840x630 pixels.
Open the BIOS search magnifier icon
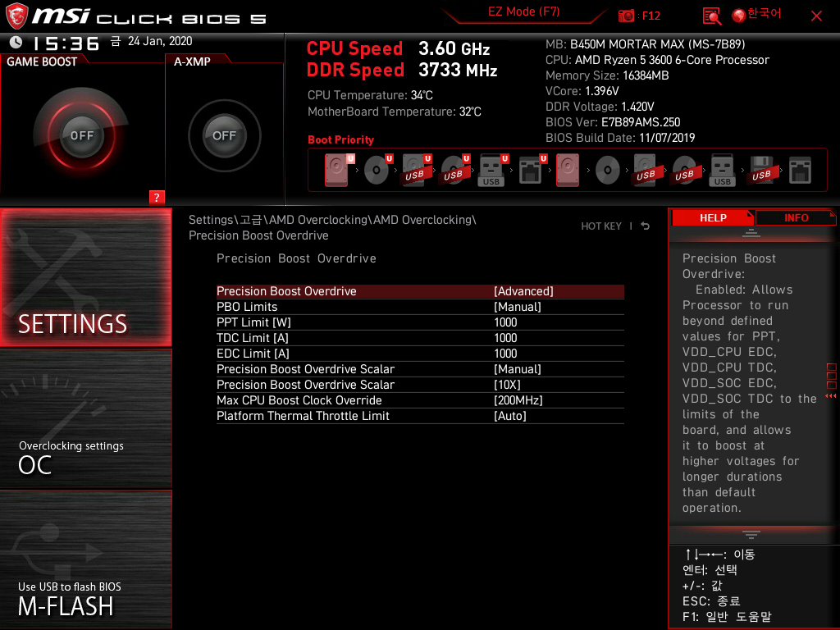712,16
